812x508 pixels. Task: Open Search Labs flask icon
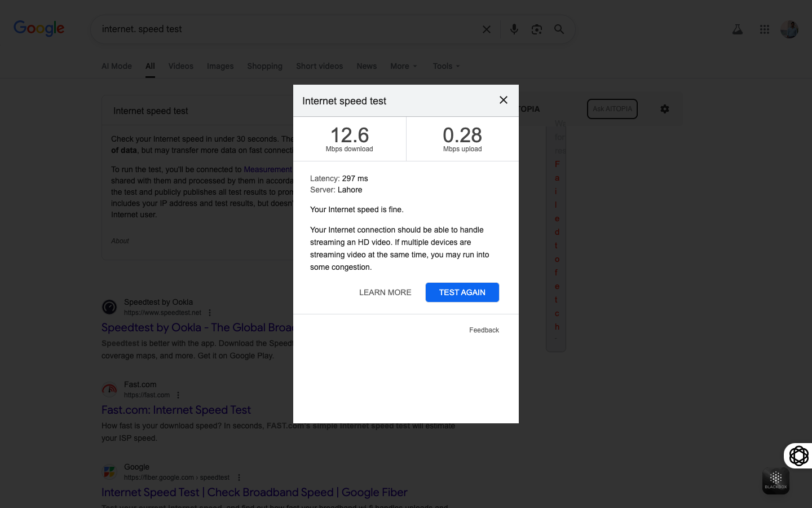[738, 29]
